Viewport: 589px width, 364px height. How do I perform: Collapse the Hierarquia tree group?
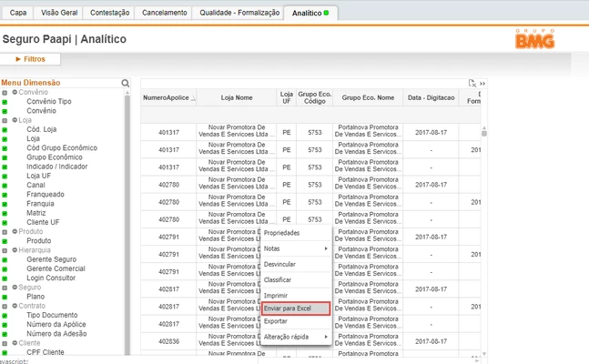[x=15, y=250]
